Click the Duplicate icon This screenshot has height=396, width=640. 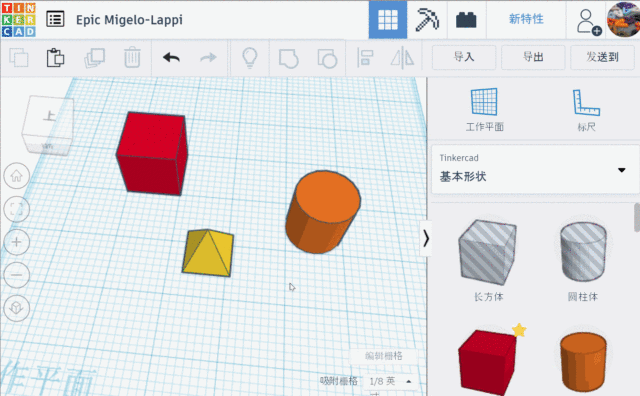pyautogui.click(x=94, y=58)
